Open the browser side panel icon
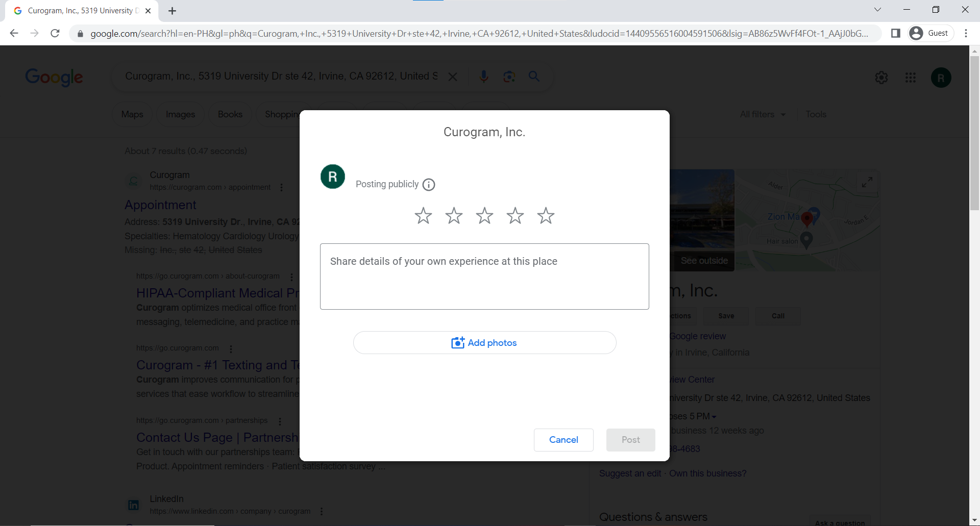The height and width of the screenshot is (526, 980). pyautogui.click(x=896, y=33)
